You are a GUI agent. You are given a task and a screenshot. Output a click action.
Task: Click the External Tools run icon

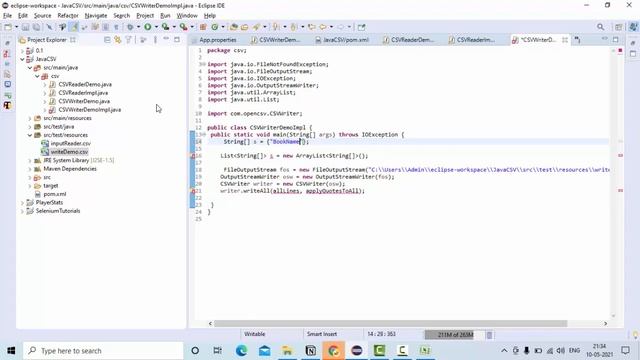click(x=183, y=27)
